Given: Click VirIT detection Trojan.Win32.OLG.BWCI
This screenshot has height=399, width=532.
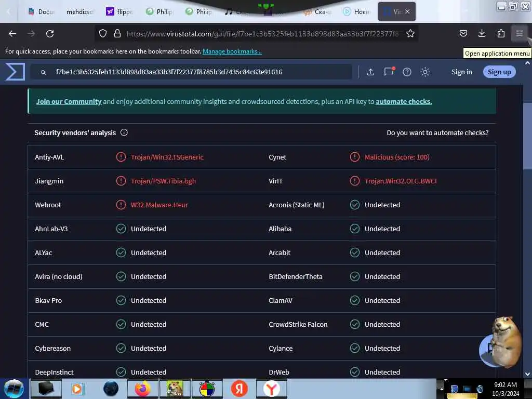Looking at the screenshot, I should coord(401,181).
